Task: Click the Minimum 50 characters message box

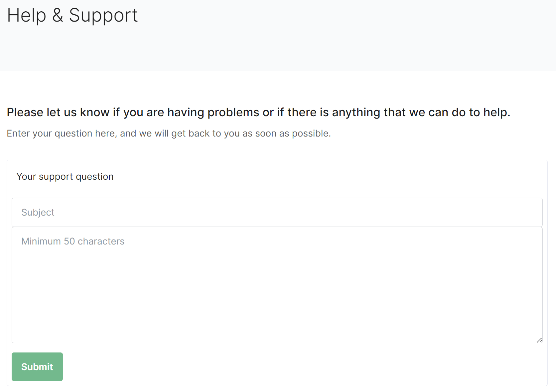Action: click(277, 285)
